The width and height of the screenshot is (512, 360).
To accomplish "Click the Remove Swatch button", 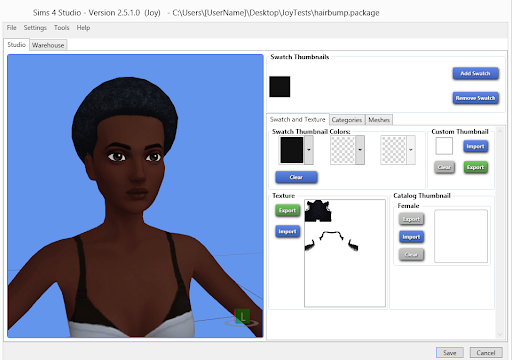I will 475,98.
